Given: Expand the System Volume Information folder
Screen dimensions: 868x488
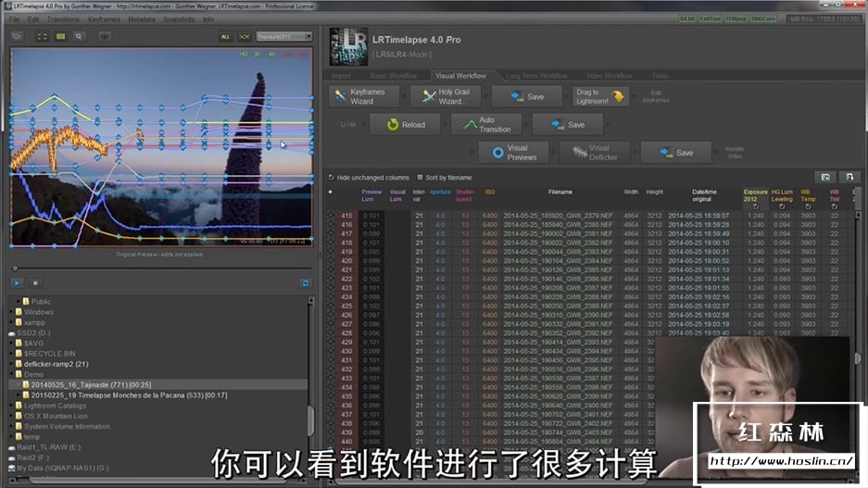Looking at the screenshot, I should pyautogui.click(x=12, y=427).
